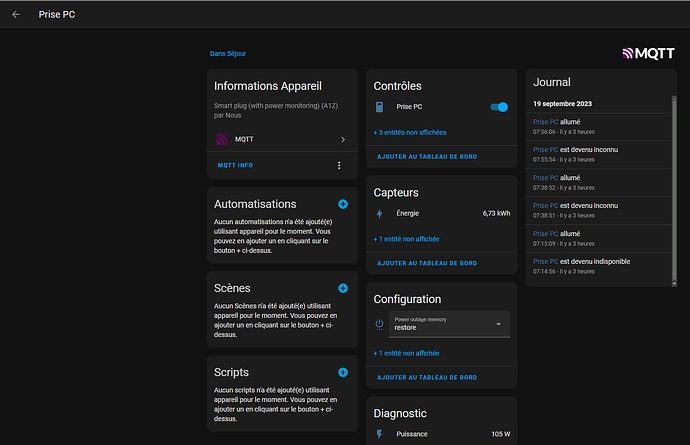
Task: Open the Dans Séjour area link
Action: (228, 54)
